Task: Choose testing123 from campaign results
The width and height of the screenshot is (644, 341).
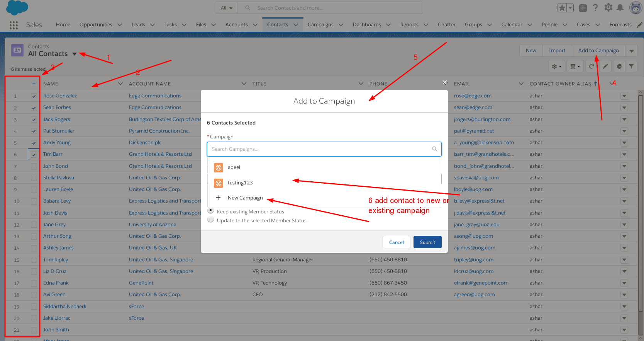Action: [324, 183]
